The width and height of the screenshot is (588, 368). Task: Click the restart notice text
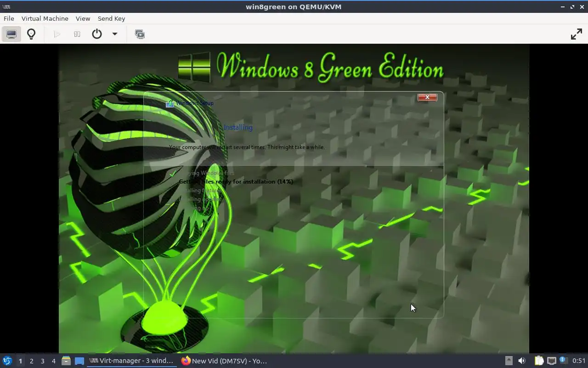(x=247, y=147)
